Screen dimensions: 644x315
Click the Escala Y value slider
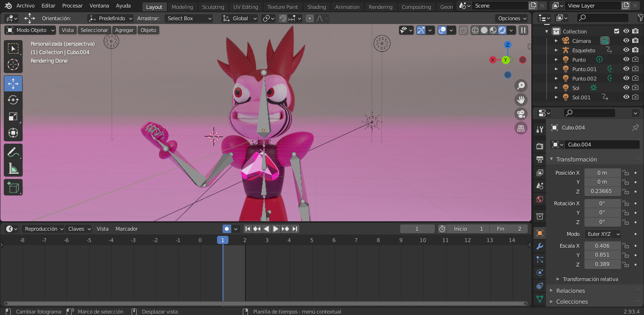[602, 255]
